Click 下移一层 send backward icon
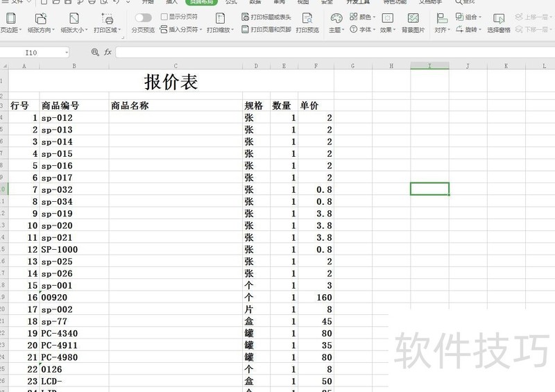Image resolution: width=555 pixels, height=392 pixels. (x=519, y=29)
